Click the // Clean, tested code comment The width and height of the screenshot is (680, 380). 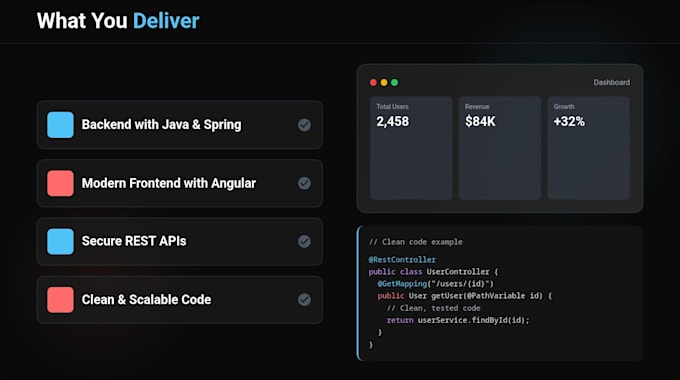pyautogui.click(x=433, y=308)
